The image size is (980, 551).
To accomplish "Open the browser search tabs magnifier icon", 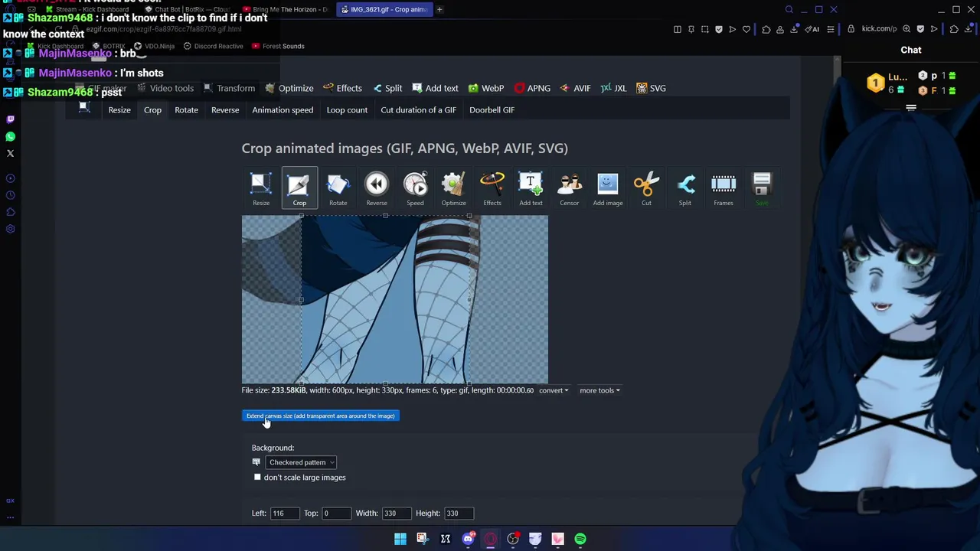I will point(789,9).
